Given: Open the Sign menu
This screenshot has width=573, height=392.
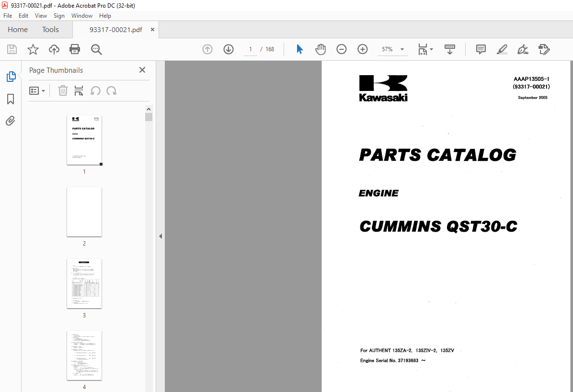Looking at the screenshot, I should coord(59,16).
